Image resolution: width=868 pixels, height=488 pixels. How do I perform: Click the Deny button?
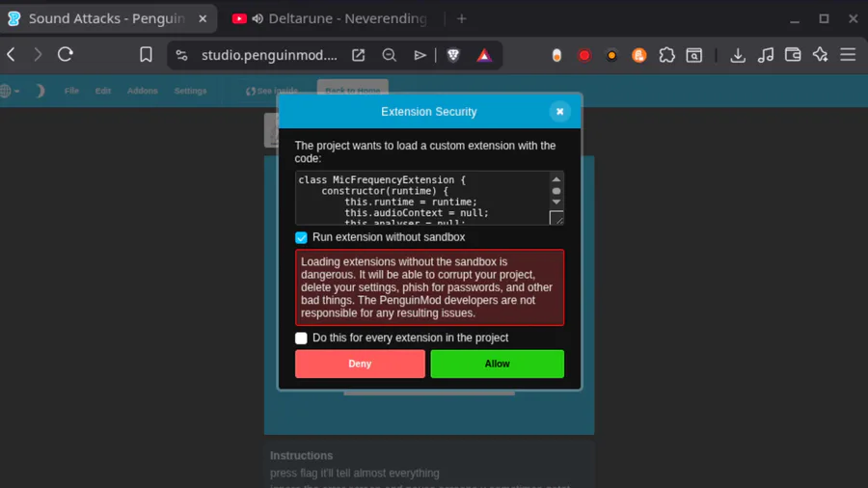tap(360, 364)
